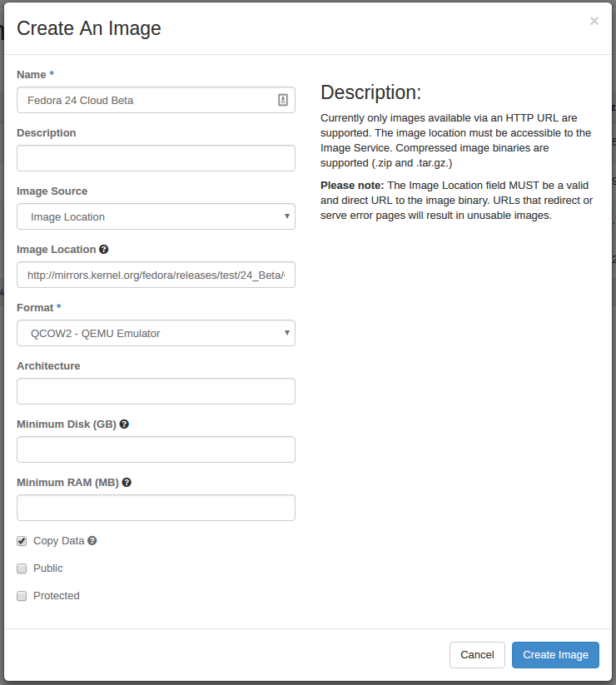Click the Minimum Disk (GB) input
Screen dimensions: 616x685
pos(156,449)
